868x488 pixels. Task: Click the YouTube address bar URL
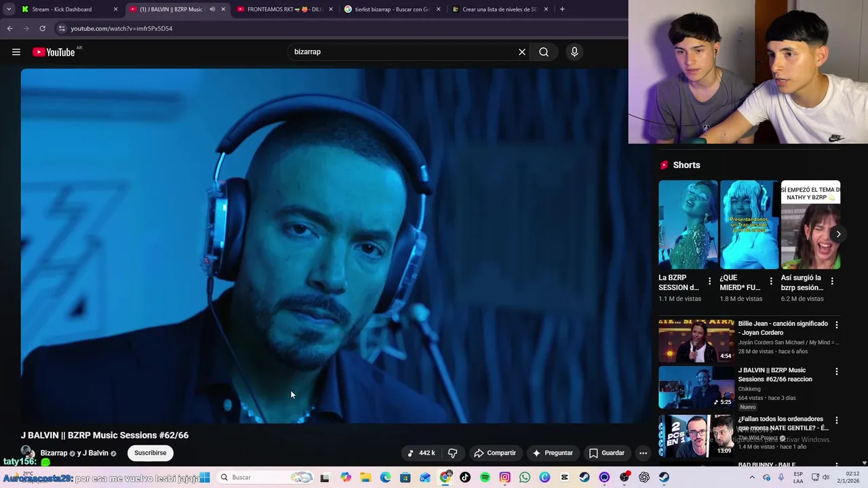[x=122, y=28]
